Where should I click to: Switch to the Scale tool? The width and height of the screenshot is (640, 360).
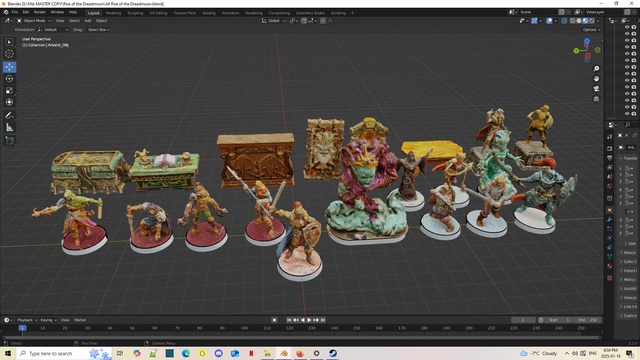9,90
